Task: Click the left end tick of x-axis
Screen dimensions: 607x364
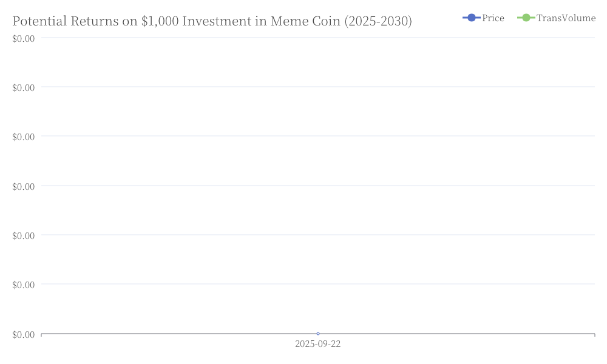Action: pos(41,335)
